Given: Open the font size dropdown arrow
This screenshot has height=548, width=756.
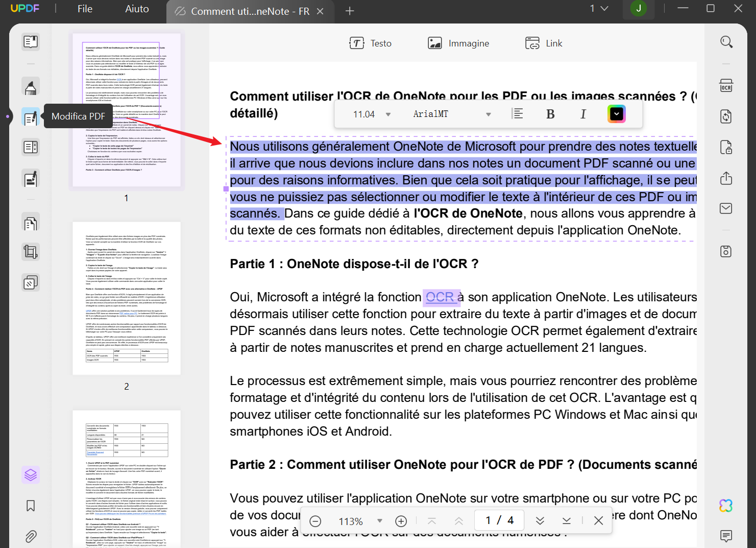Looking at the screenshot, I should pyautogui.click(x=388, y=114).
